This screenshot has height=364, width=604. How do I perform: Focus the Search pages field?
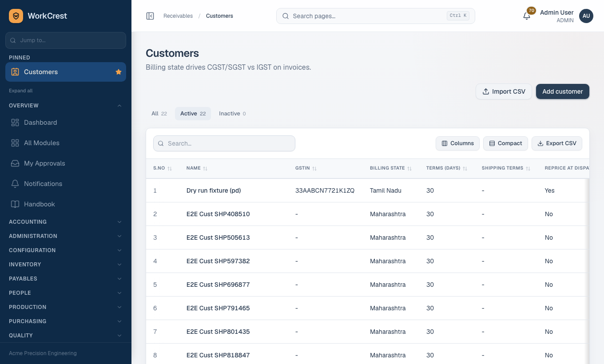coord(376,16)
